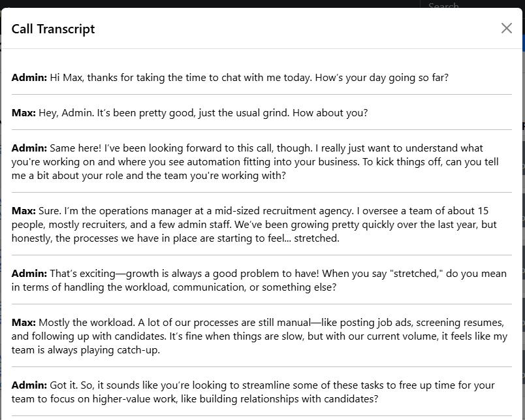Click Max's mention of recruitment agency
525x420 pixels.
291,210
